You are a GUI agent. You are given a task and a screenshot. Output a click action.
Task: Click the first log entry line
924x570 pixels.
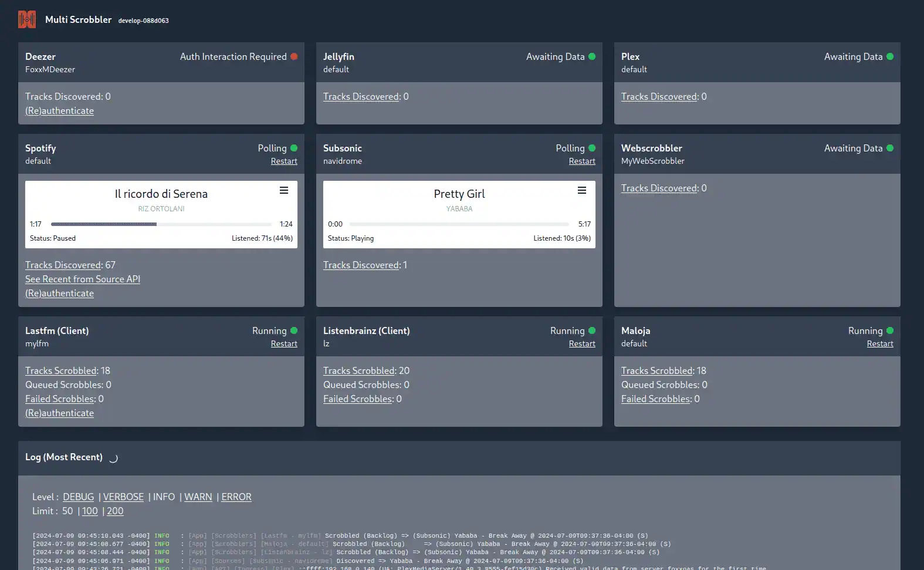click(x=340, y=536)
